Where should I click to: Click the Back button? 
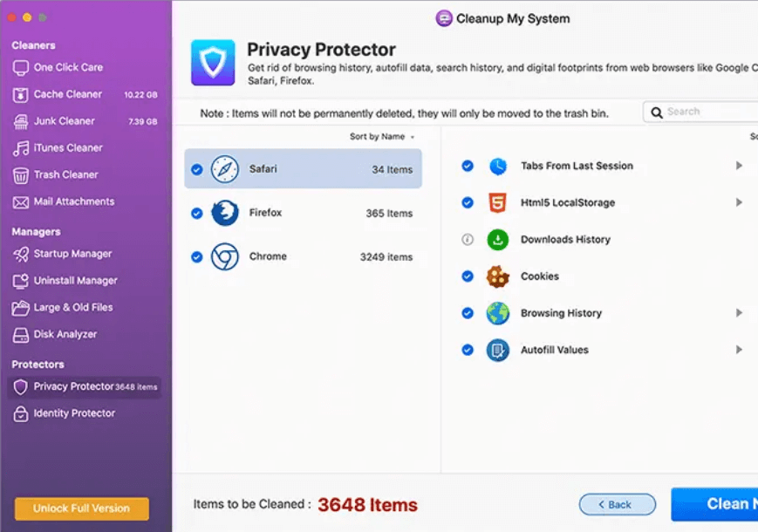pos(618,504)
